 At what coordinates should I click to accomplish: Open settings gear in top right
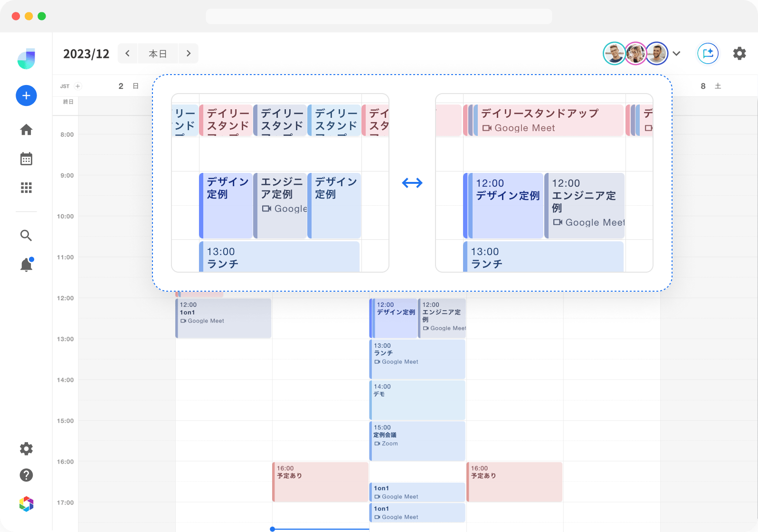739,53
